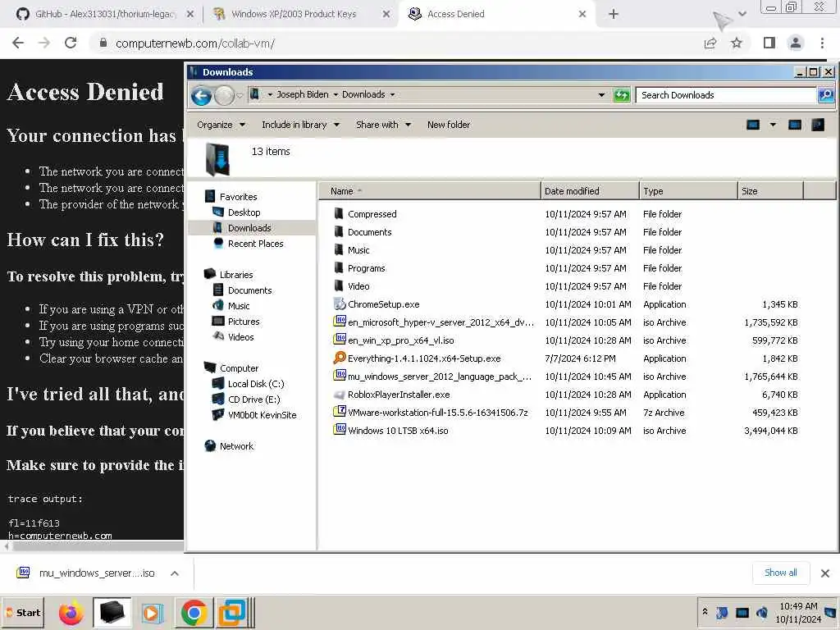Expand the download item options chevron

174,573
